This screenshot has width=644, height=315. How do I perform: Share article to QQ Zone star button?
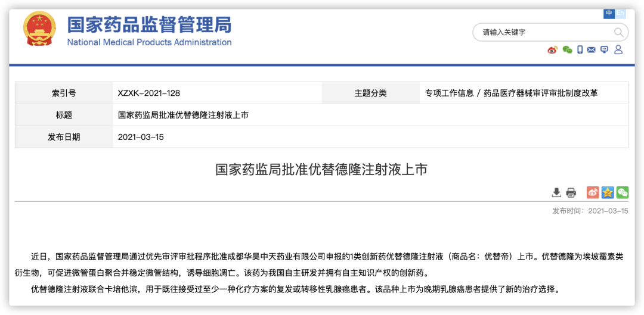click(x=608, y=192)
